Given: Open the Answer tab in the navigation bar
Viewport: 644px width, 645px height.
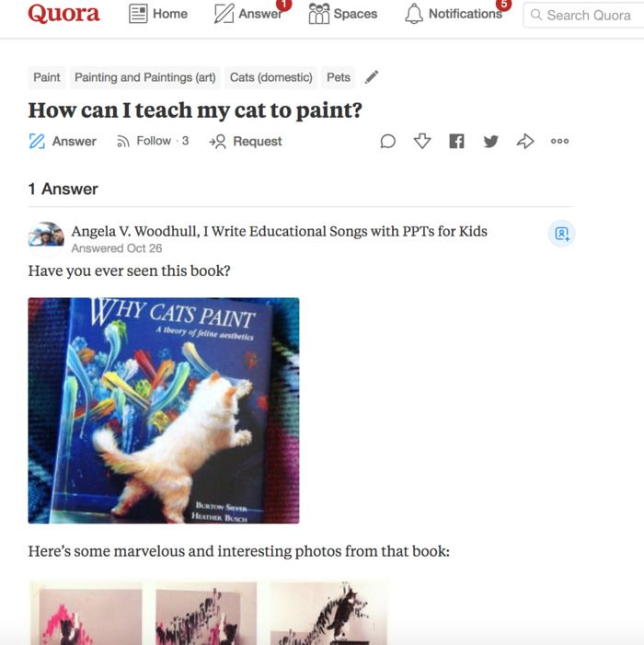Looking at the screenshot, I should click(x=248, y=14).
